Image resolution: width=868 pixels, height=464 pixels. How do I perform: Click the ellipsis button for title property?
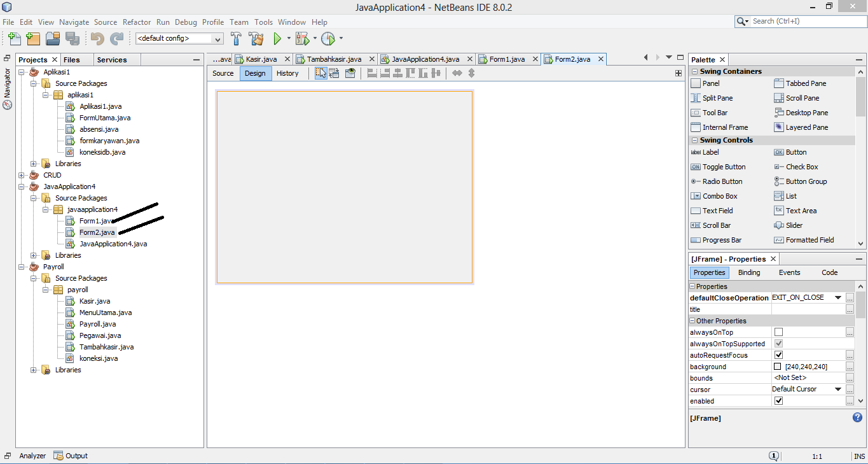pyautogui.click(x=850, y=309)
